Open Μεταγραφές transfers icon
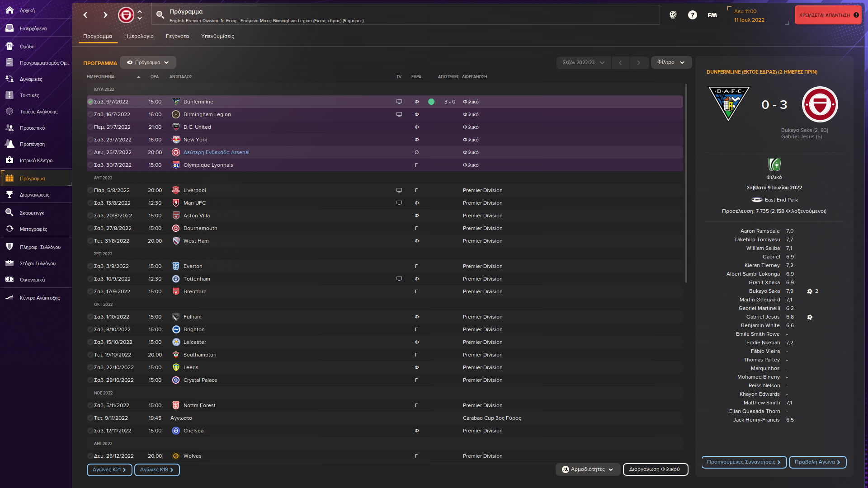The height and width of the screenshot is (488, 868). pyautogui.click(x=9, y=229)
